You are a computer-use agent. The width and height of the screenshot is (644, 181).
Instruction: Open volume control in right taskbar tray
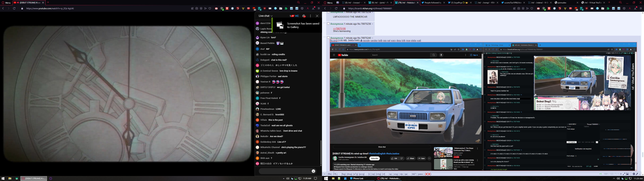(618, 178)
